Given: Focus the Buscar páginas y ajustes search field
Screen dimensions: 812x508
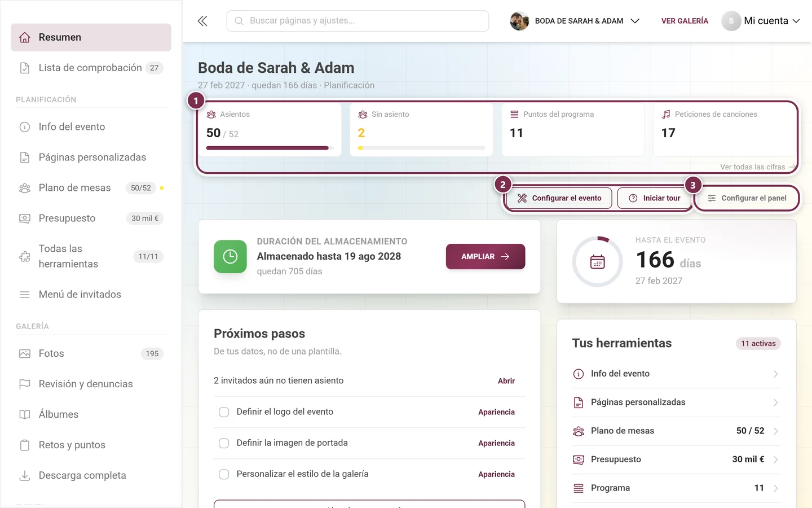Looking at the screenshot, I should tap(358, 21).
